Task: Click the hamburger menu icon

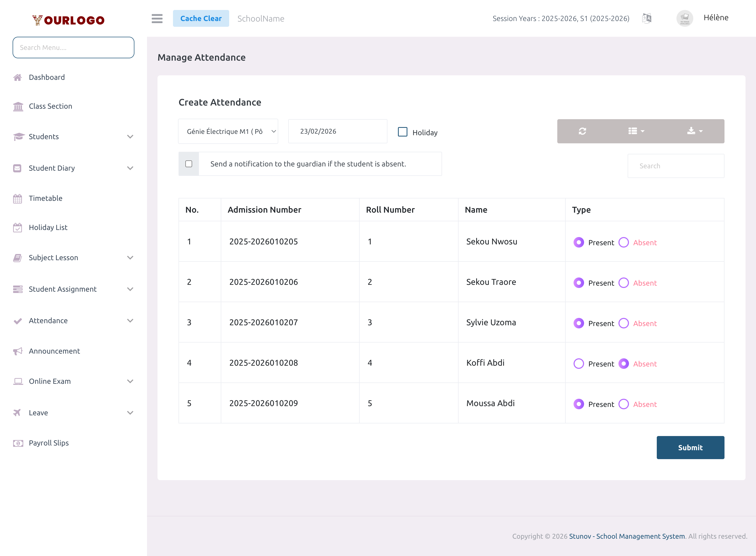Action: pos(157,19)
